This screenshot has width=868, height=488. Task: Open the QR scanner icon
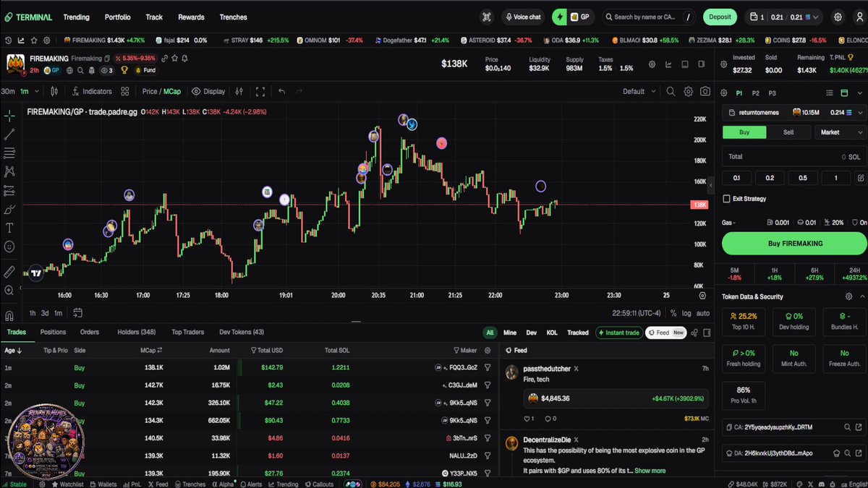(487, 17)
